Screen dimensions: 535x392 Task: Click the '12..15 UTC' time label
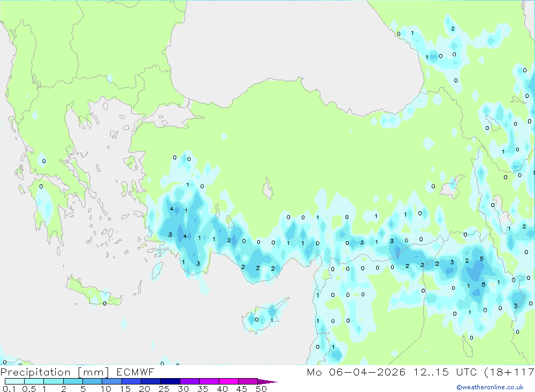[445, 372]
